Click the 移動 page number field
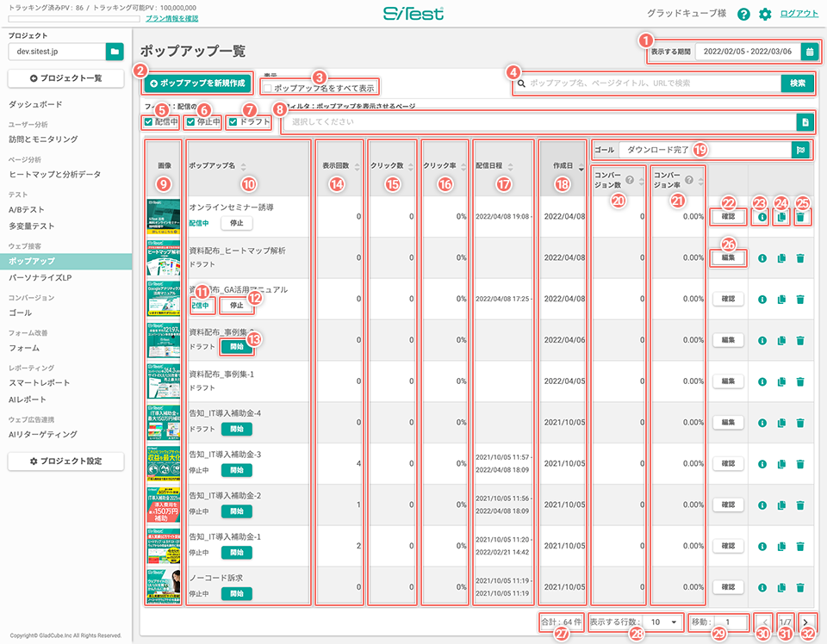 (732, 622)
